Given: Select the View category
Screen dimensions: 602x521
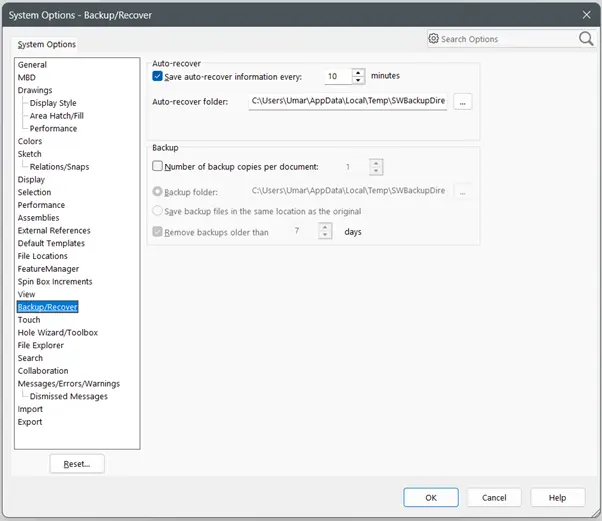Looking at the screenshot, I should tap(26, 294).
